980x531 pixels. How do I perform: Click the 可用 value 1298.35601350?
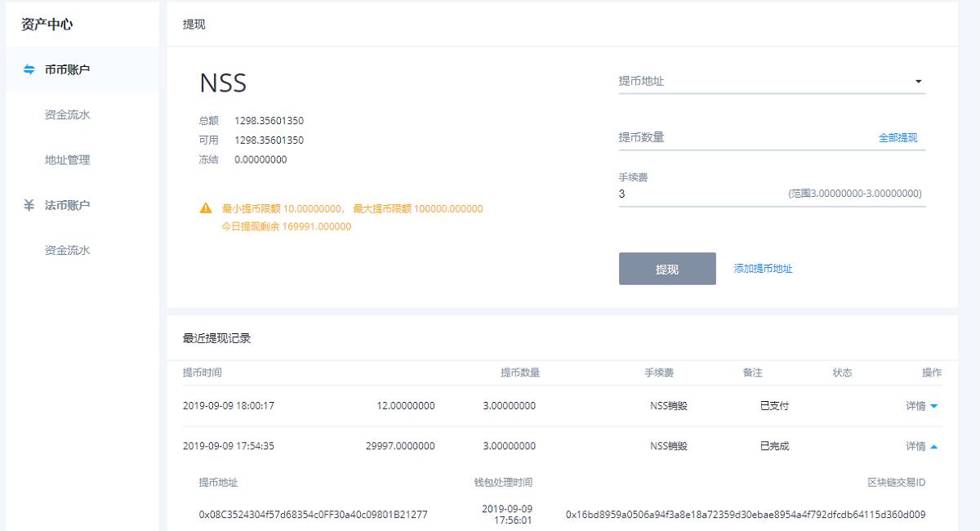269,141
